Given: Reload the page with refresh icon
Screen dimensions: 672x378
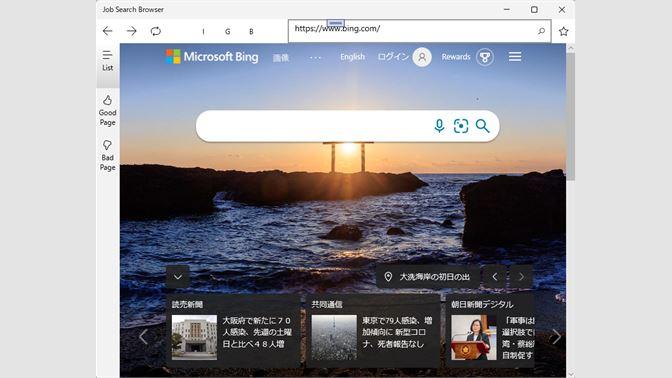Looking at the screenshot, I should point(156,31).
